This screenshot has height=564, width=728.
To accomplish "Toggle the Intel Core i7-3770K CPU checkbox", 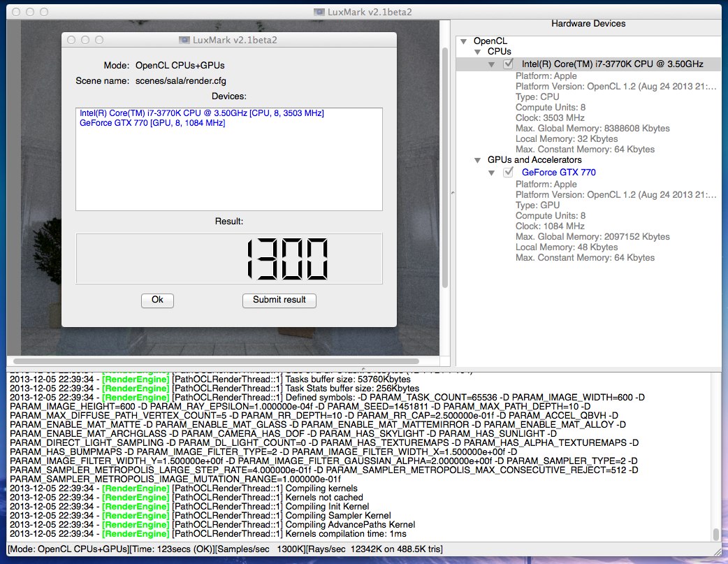I will click(509, 64).
